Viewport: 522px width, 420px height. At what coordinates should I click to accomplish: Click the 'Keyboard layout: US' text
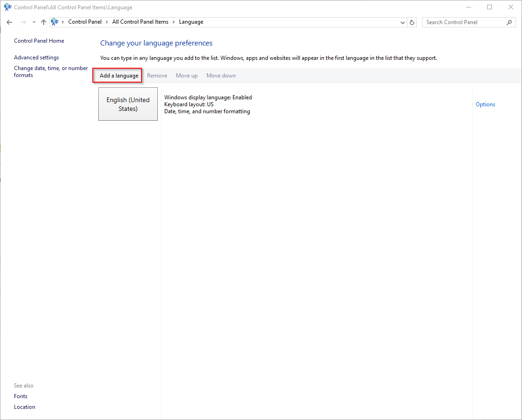[x=189, y=104]
